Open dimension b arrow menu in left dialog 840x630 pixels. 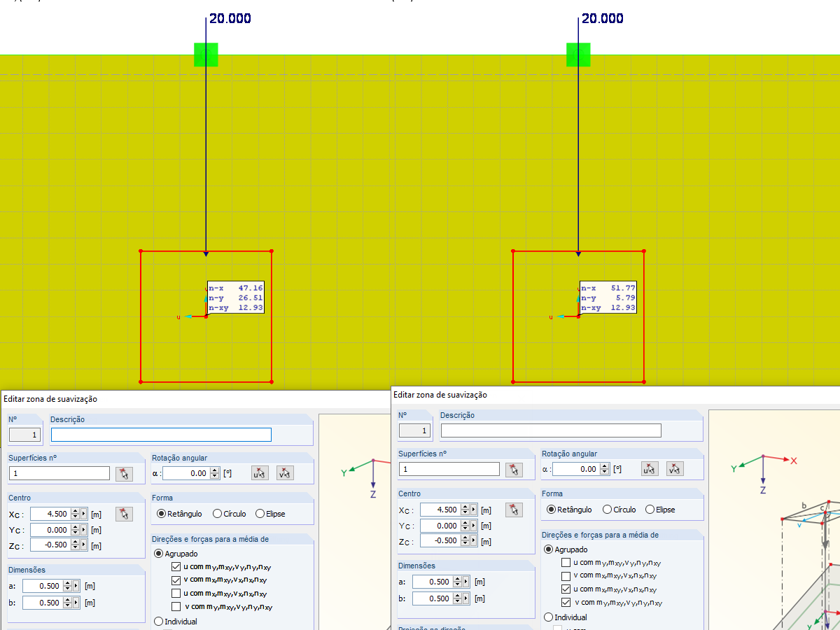pyautogui.click(x=76, y=603)
